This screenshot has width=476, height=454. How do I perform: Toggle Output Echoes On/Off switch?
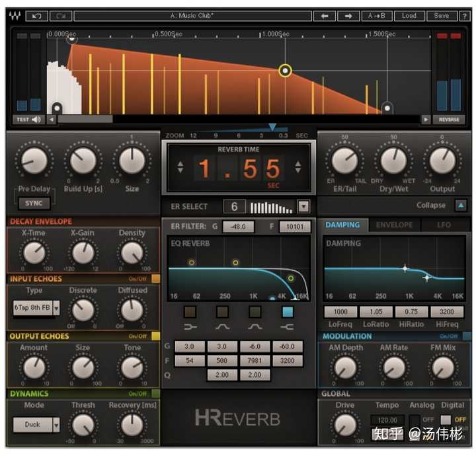tap(155, 336)
